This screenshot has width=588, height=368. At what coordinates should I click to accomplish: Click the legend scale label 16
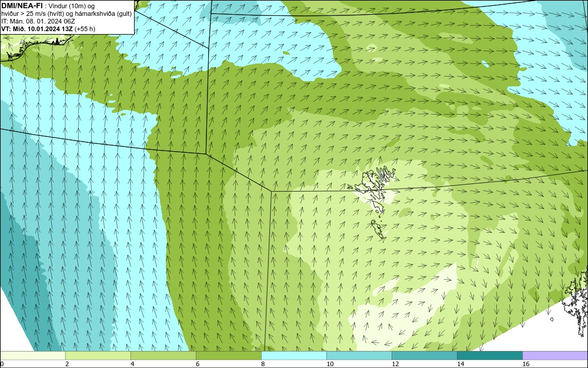coord(526,364)
